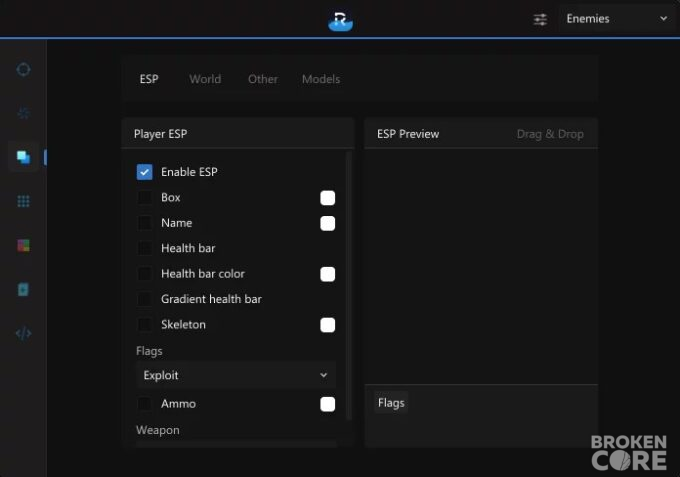
Task: Uncheck the Enable ESP checkbox
Action: click(144, 172)
